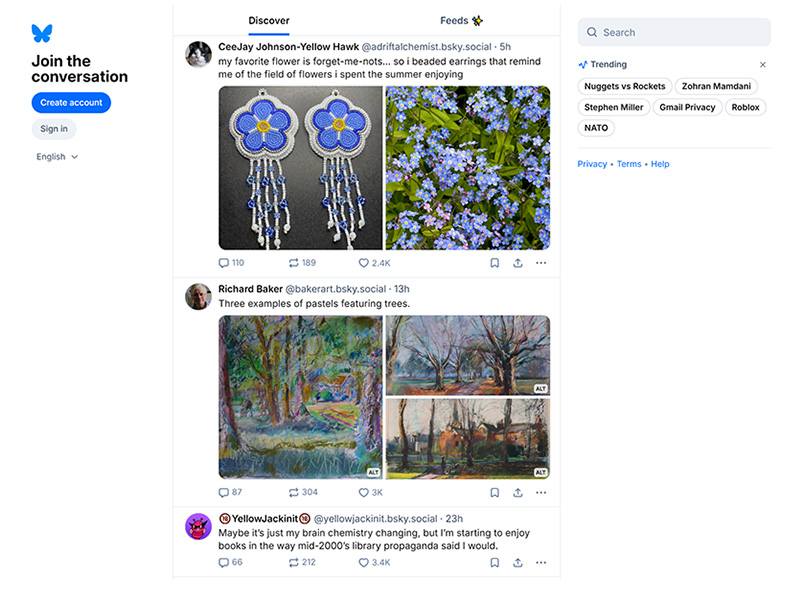Screen dimensions: 800x600
Task: Like YellowJackinit's post about books
Action: (365, 562)
